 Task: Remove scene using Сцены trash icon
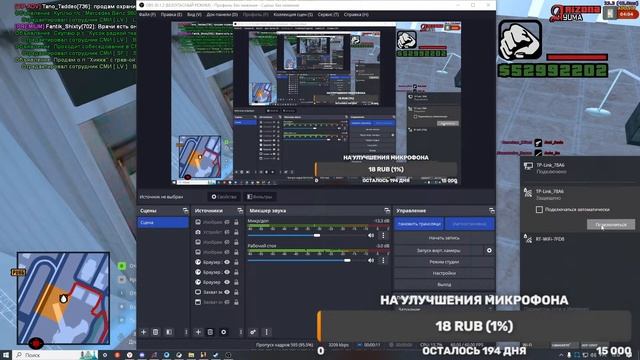pos(156,332)
